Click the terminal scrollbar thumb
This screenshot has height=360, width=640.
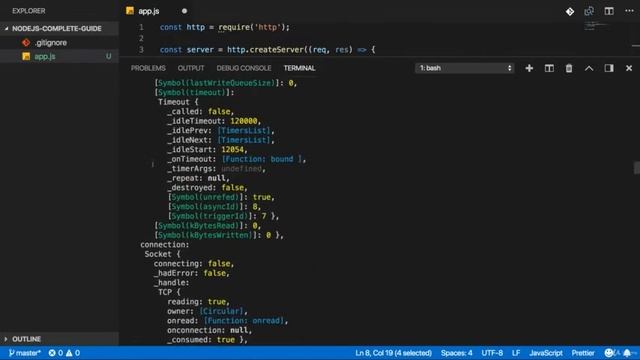click(637, 168)
